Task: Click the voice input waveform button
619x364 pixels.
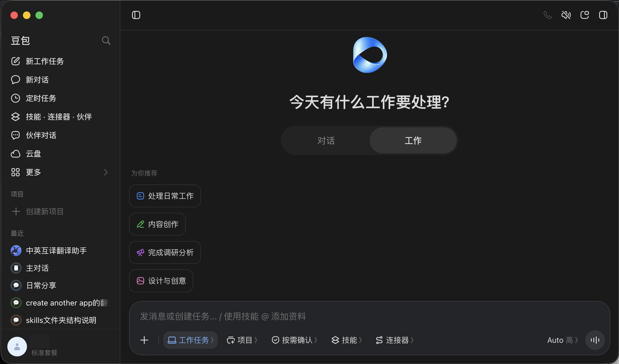Action: pyautogui.click(x=595, y=340)
